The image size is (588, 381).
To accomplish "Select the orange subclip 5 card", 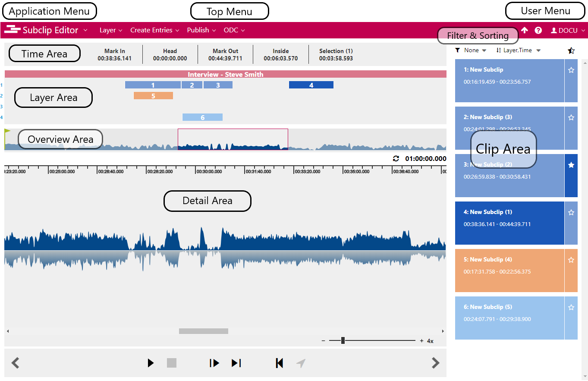I will [509, 271].
